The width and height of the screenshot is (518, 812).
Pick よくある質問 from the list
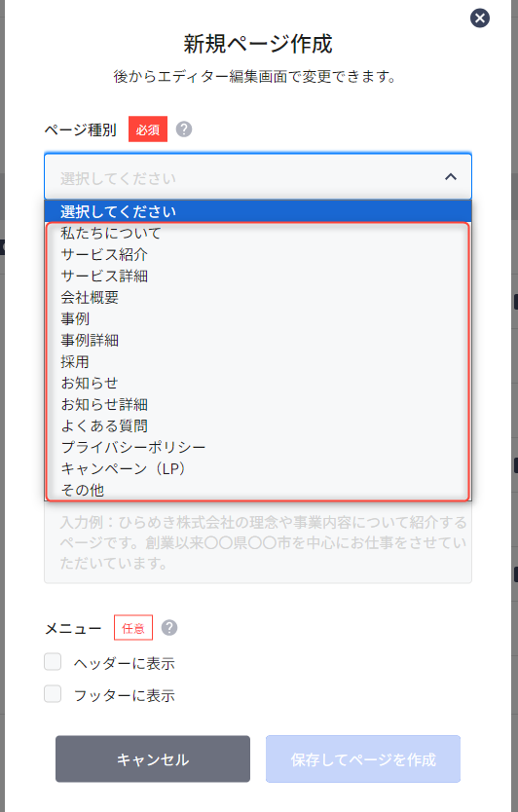pyautogui.click(x=258, y=425)
